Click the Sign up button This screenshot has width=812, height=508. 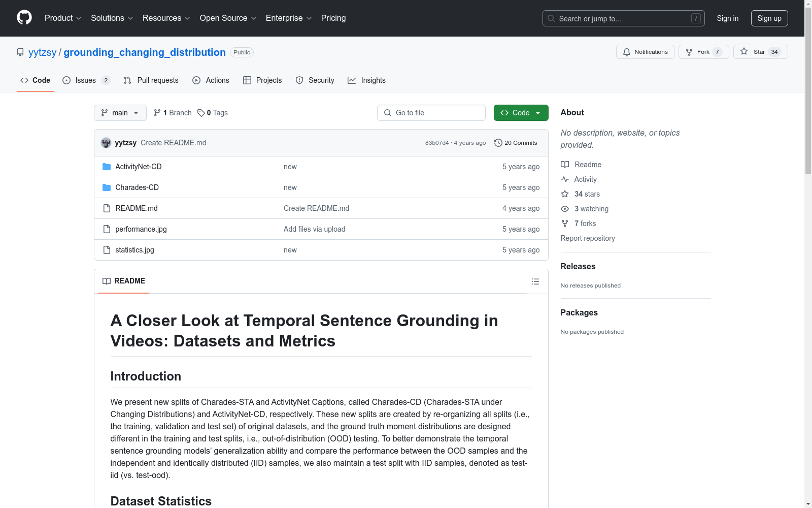click(769, 18)
